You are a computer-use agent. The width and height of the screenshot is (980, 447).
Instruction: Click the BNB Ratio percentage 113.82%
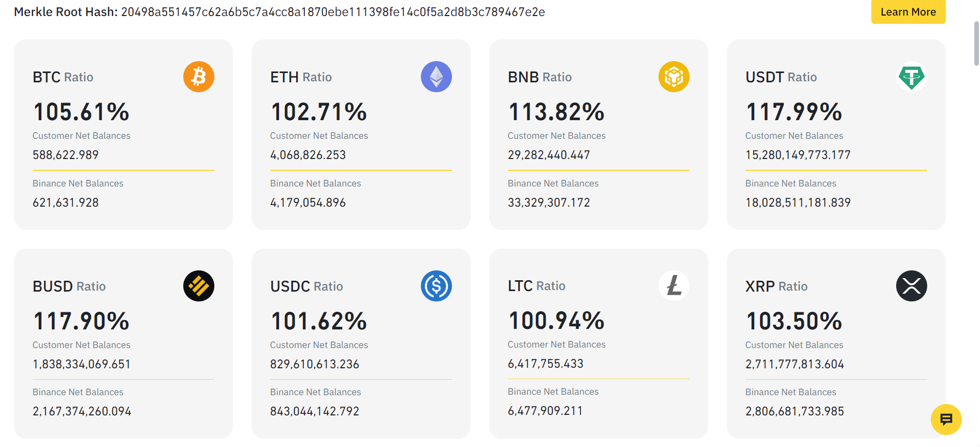tap(555, 111)
